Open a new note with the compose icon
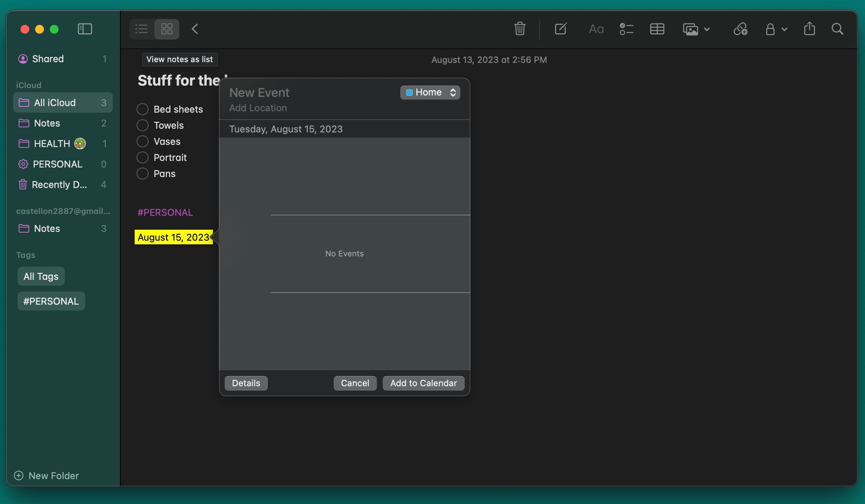 point(561,29)
